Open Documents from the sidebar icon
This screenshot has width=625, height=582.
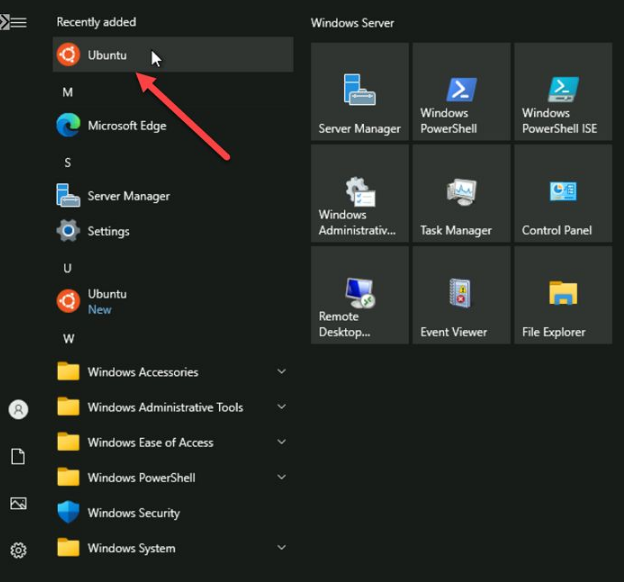pos(18,456)
